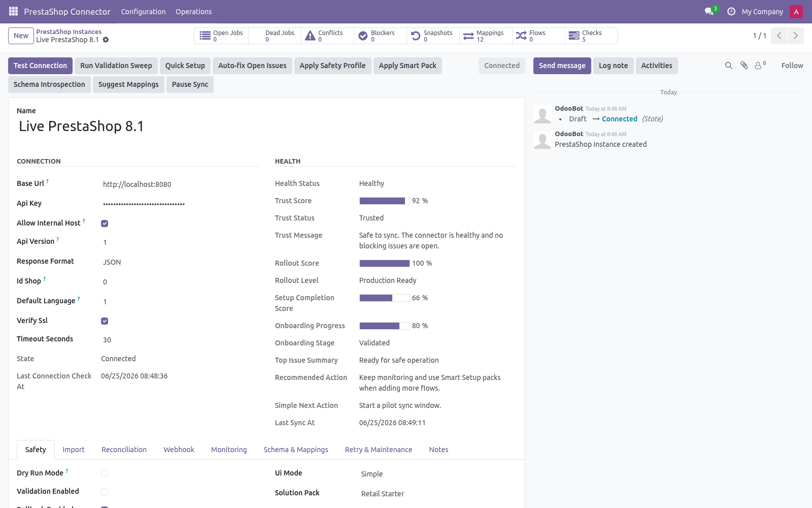Viewport: 812px width, 508px height.
Task: Switch to the Import tab
Action: click(x=74, y=450)
